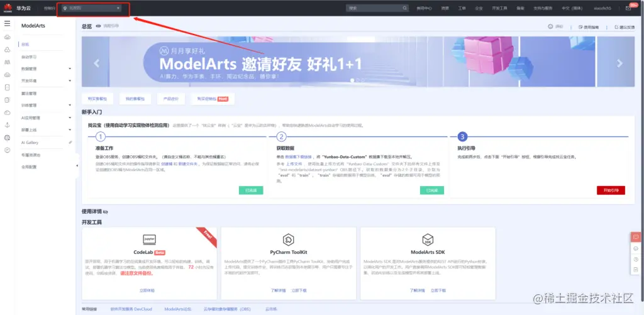Show previous banner with left arrow
The image size is (644, 315).
tap(97, 63)
